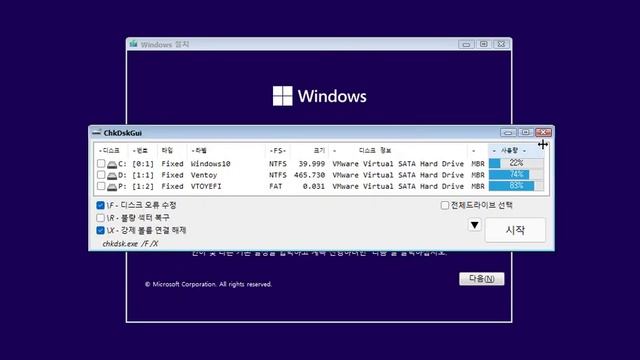This screenshot has width=640, height=360.
Task: Select the Ventoy label cell
Action: (x=204, y=175)
